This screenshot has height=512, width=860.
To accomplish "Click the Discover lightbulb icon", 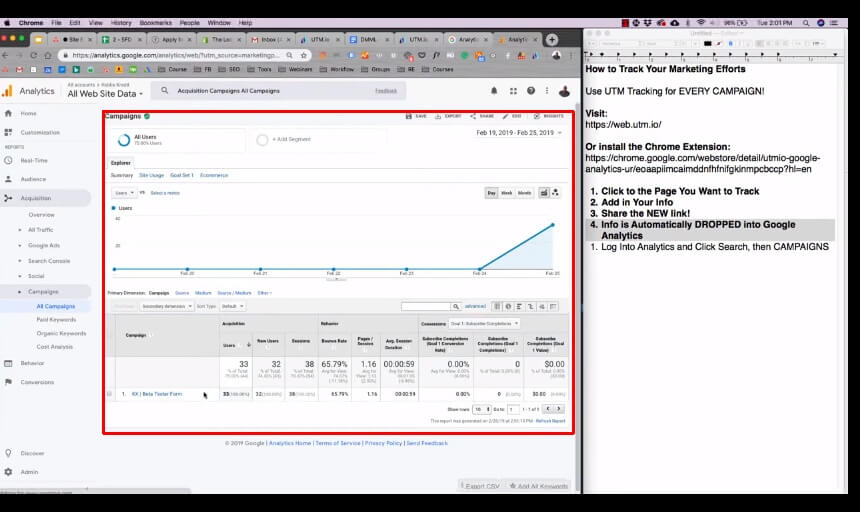I will click(x=8, y=453).
